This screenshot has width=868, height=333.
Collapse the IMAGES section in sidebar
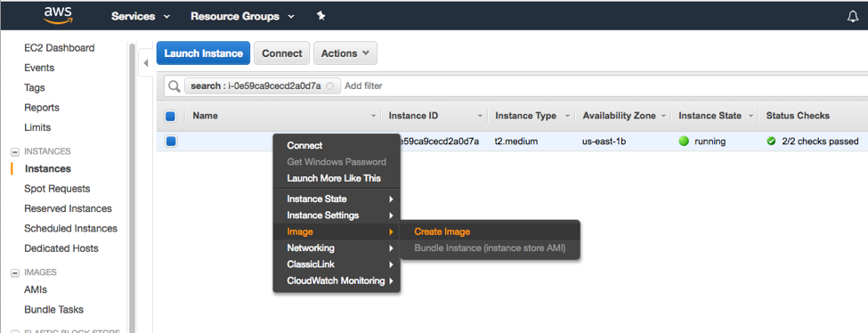15,272
